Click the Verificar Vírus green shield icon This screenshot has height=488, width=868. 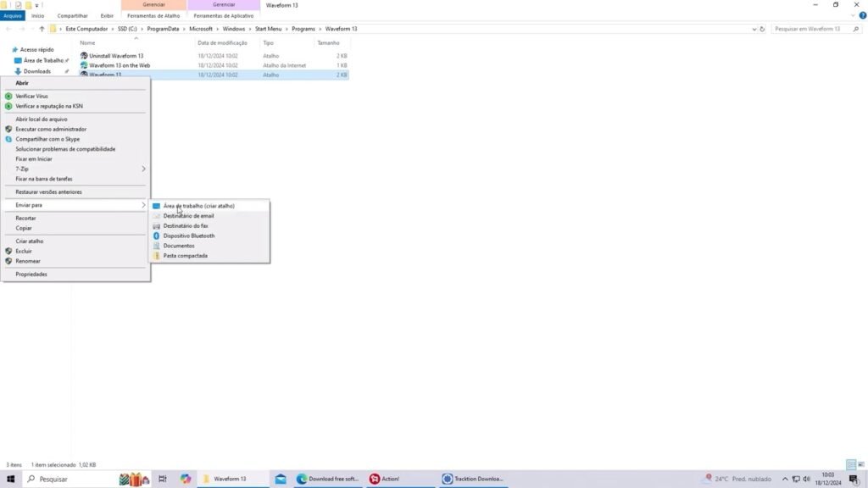[8, 97]
